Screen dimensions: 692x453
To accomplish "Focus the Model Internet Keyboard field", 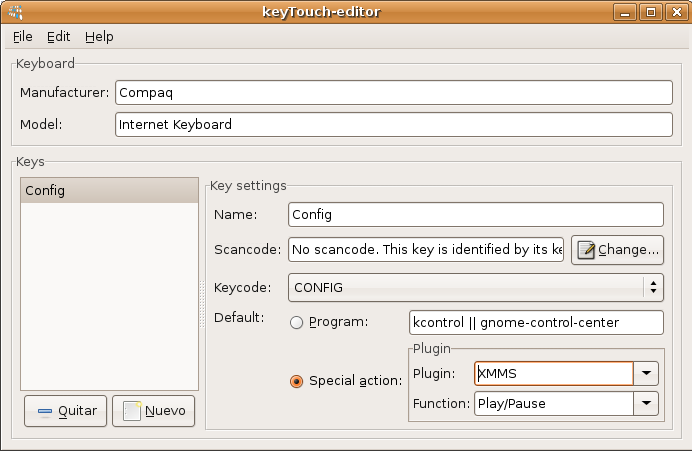I will (x=393, y=125).
